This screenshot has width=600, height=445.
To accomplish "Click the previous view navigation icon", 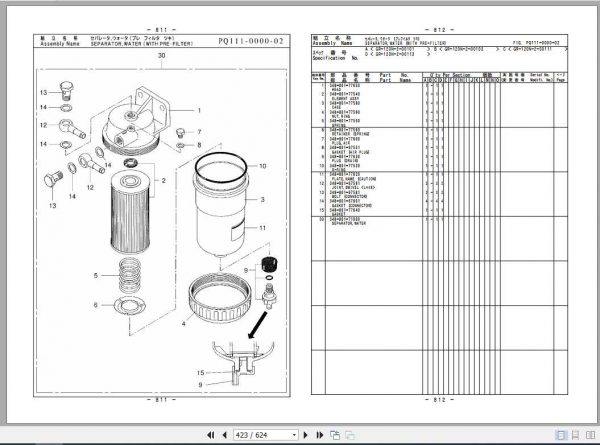I will click(x=335, y=435).
